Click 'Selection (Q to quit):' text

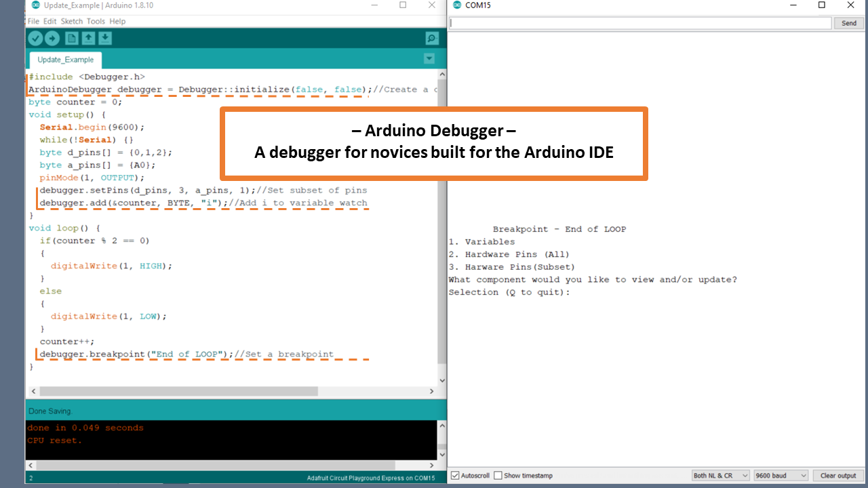click(x=509, y=292)
